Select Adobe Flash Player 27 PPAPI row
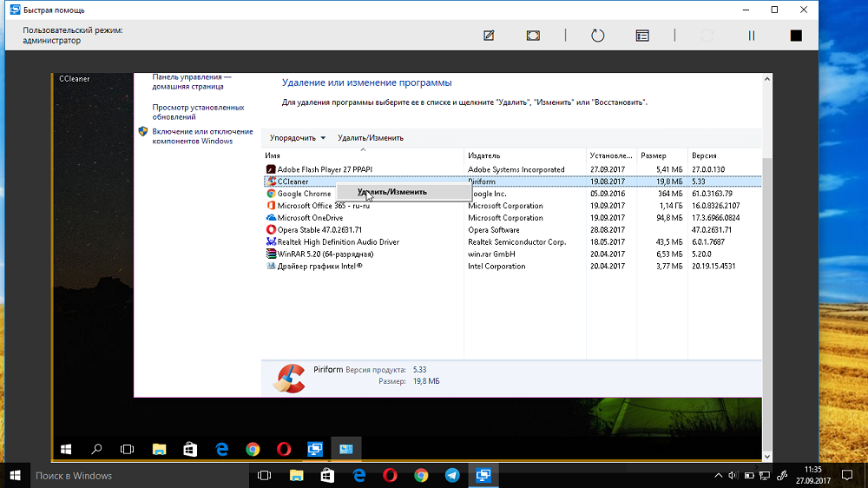This screenshot has height=488, width=868. click(x=512, y=169)
